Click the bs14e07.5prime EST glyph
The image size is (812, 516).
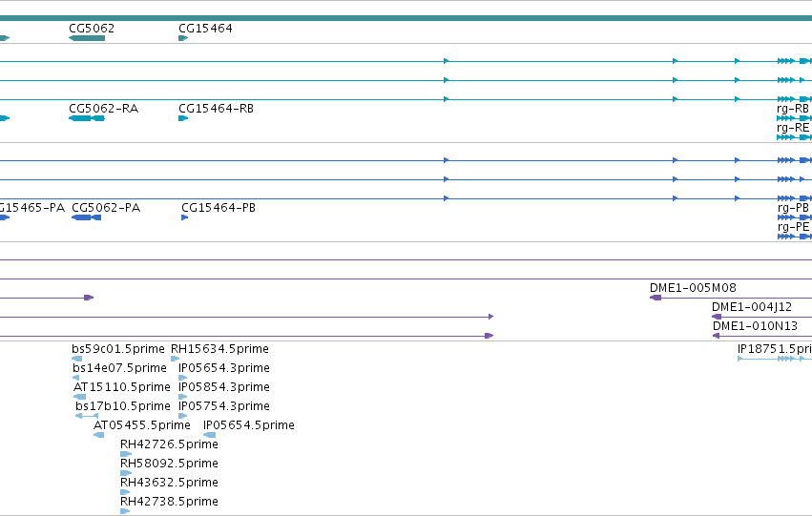[x=75, y=378]
